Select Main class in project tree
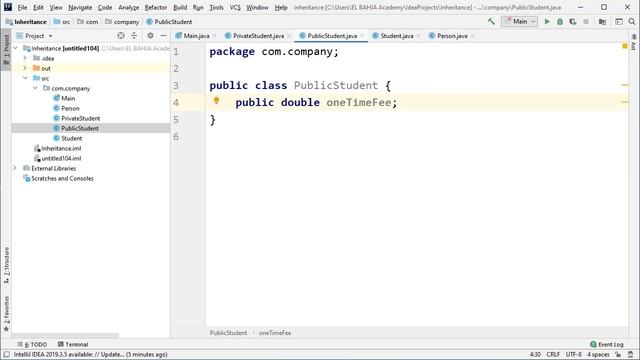640x360 pixels. click(68, 98)
